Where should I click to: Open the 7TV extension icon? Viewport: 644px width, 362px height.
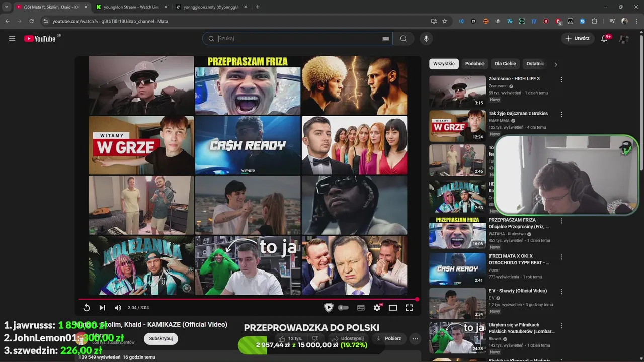point(510,21)
